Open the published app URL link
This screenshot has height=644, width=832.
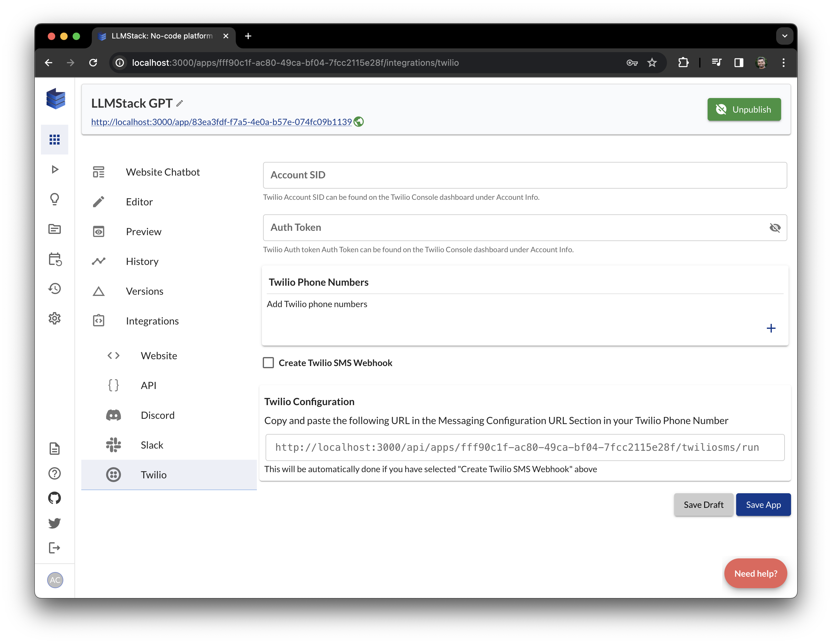[x=221, y=122]
